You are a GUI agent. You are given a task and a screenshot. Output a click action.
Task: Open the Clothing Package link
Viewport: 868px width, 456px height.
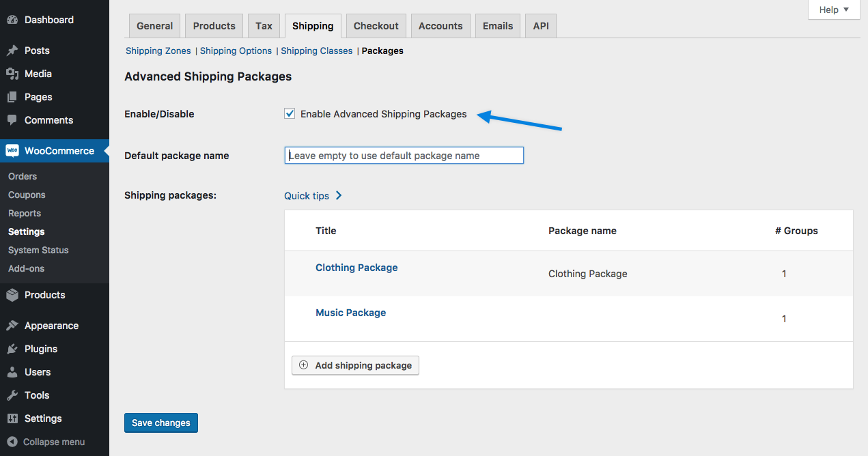(356, 268)
